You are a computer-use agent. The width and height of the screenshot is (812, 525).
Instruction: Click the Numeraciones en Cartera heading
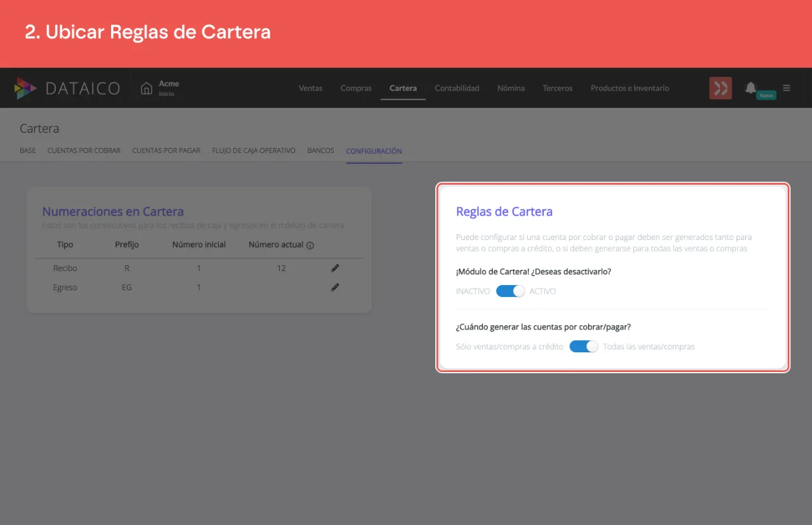pos(113,211)
